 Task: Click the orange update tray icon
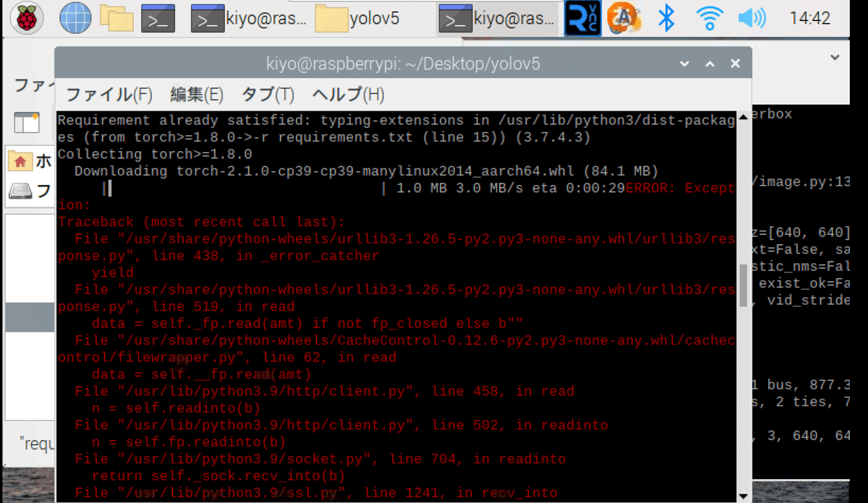coord(624,18)
